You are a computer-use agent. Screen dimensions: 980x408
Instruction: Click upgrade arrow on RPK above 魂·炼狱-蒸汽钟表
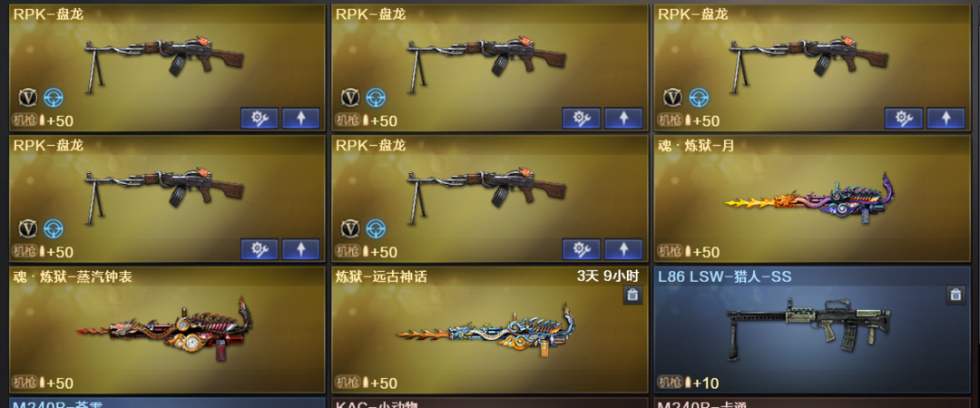[300, 249]
